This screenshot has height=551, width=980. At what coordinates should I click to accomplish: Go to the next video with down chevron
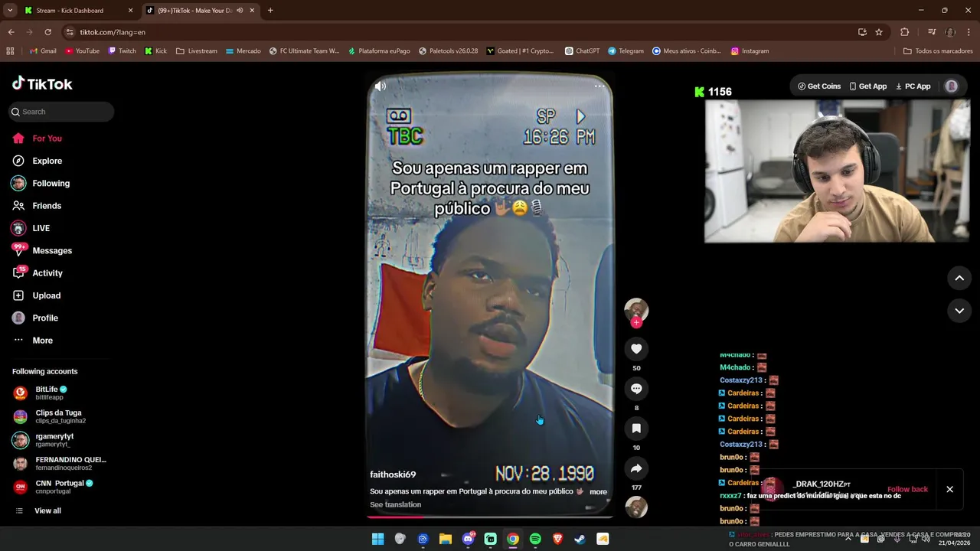pyautogui.click(x=959, y=311)
